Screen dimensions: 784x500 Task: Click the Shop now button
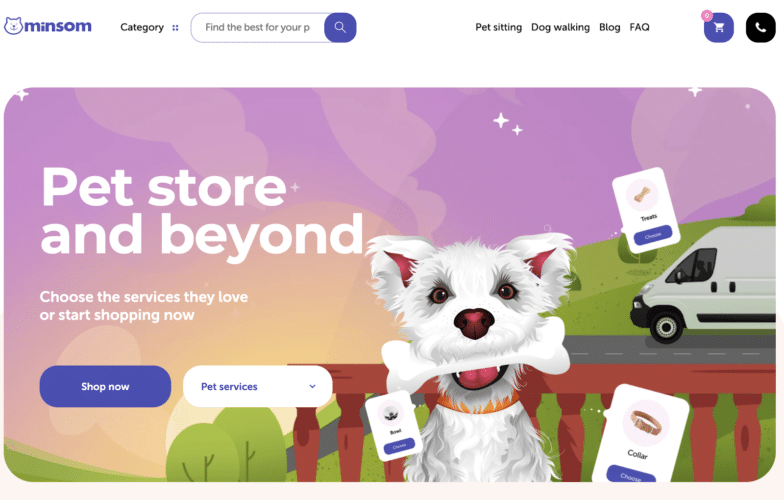tap(105, 386)
